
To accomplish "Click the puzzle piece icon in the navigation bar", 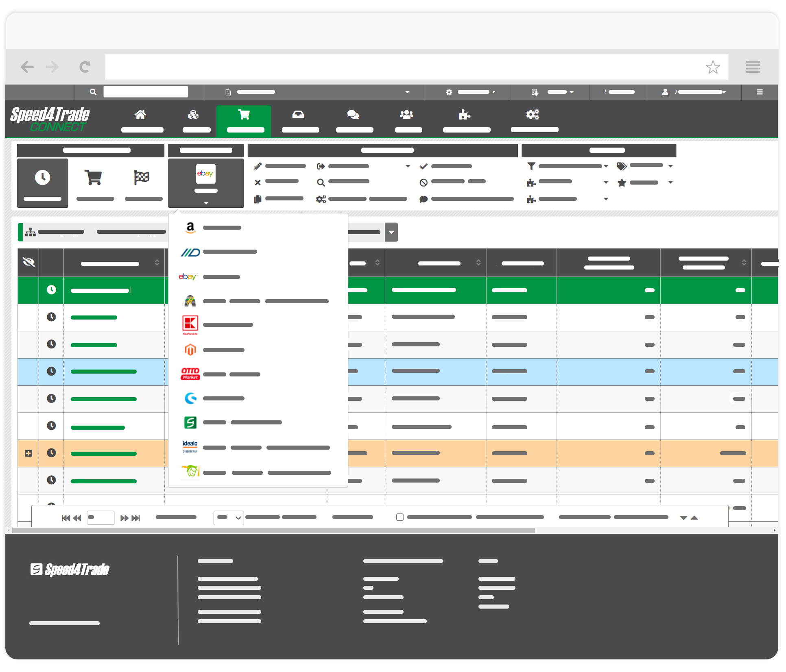I will [x=464, y=115].
